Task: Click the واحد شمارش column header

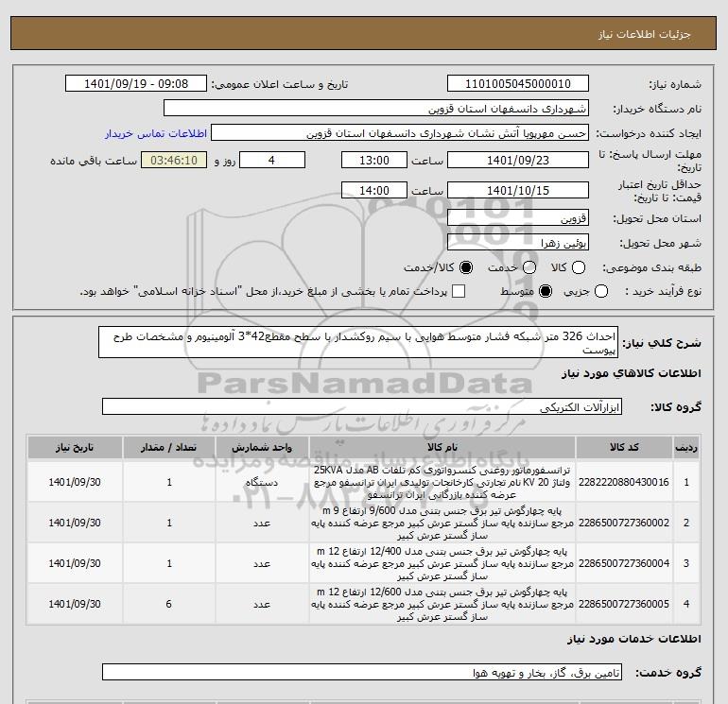Action: click(x=262, y=447)
